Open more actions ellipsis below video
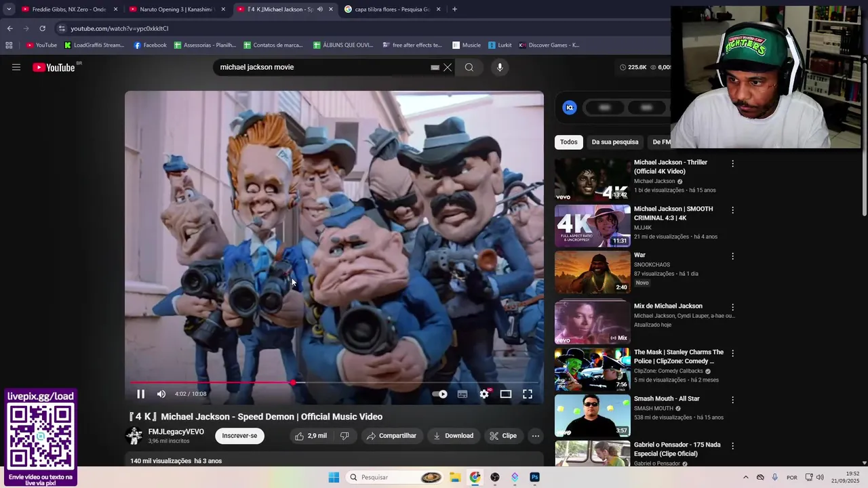Screen dimensions: 868x488 [x=536, y=436]
